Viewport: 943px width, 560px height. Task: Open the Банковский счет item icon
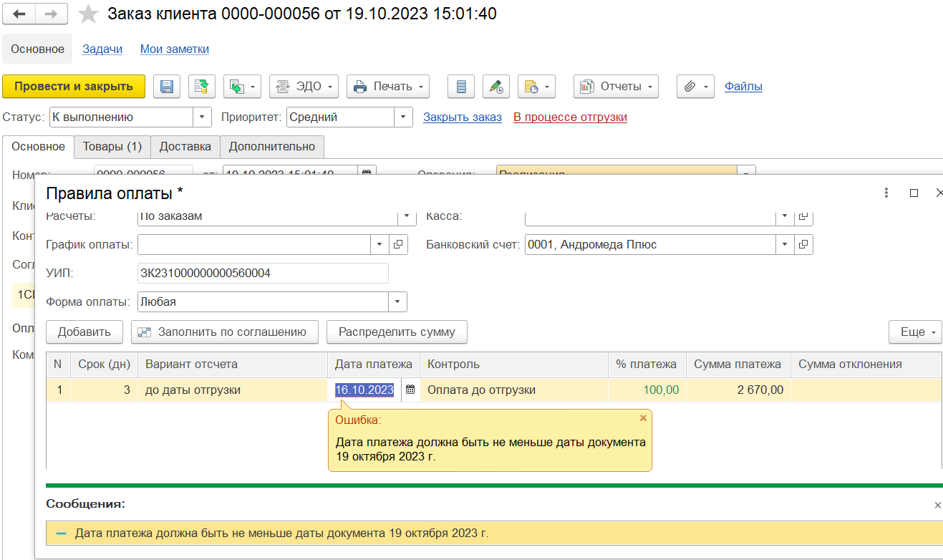tap(804, 245)
